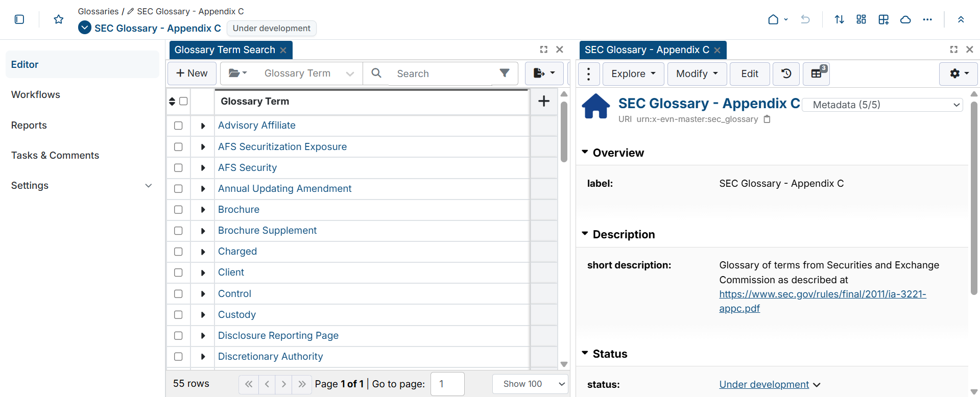The image size is (980, 397).
Task: Go to Workflows in the sidebar
Action: 36,94
